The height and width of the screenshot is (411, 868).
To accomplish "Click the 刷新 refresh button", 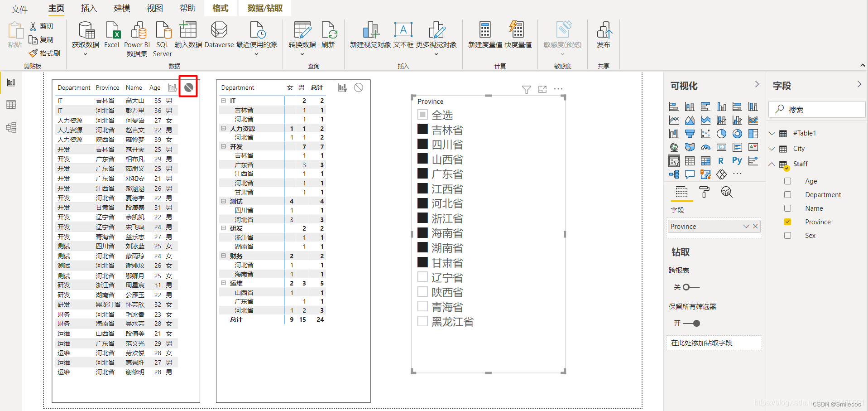I will tap(328, 35).
